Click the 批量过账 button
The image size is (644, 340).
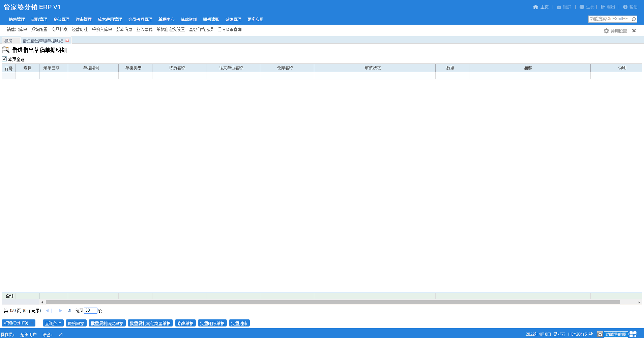[x=239, y=323]
